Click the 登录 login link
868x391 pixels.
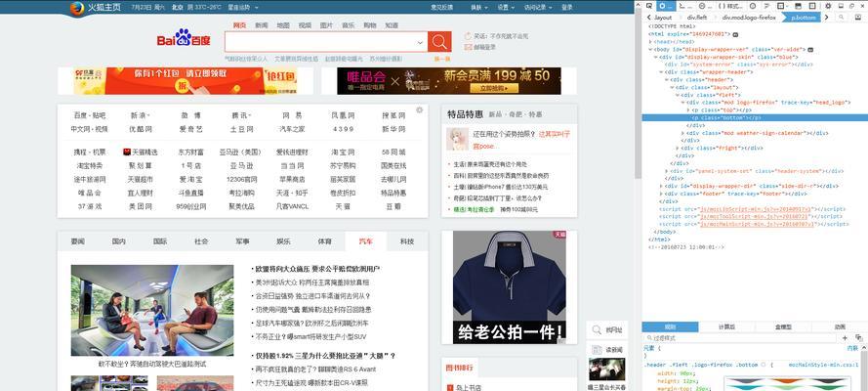[x=567, y=7]
